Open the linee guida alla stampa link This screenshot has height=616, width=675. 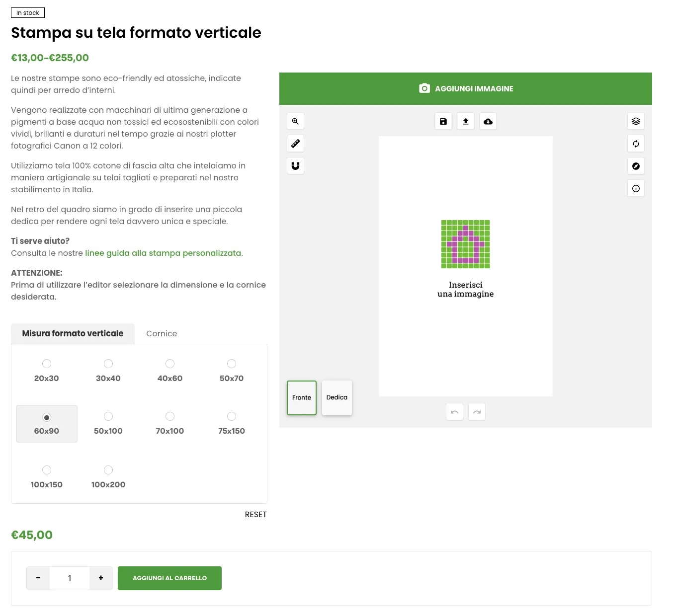163,253
